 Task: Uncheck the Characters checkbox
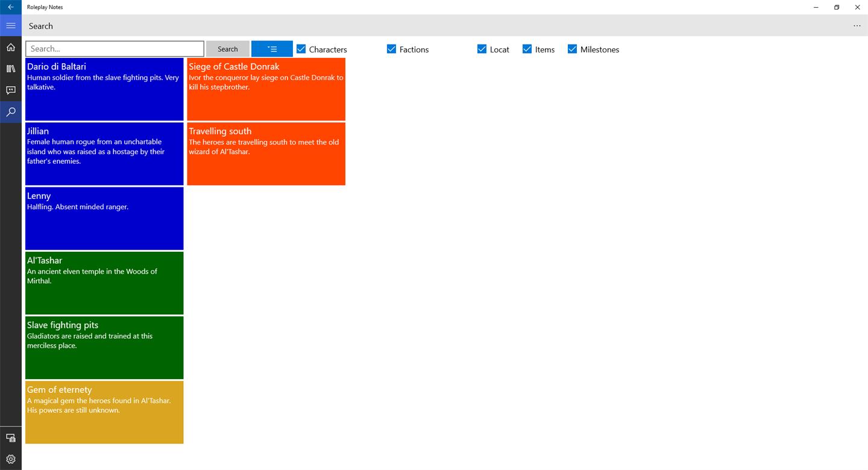click(301, 49)
